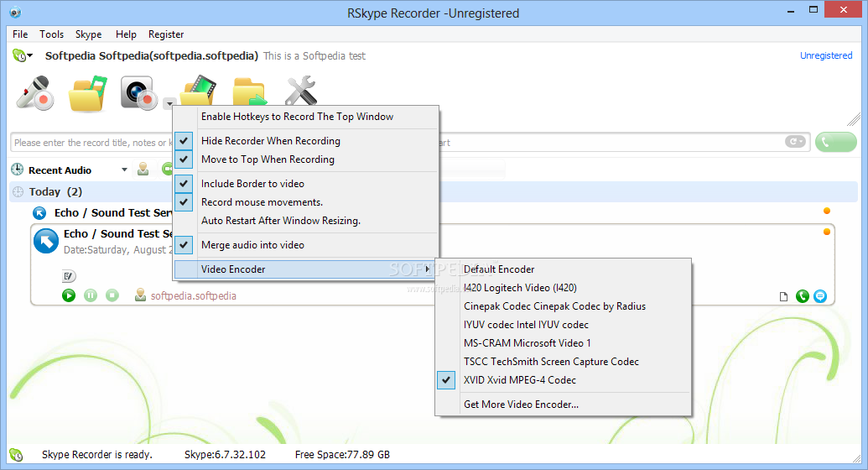Select the Today (2) group header
This screenshot has width=868, height=470.
(x=434, y=191)
